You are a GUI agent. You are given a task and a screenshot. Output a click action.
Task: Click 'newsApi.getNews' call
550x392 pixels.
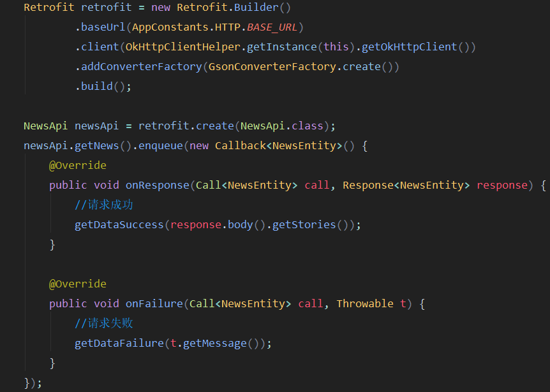(71, 146)
